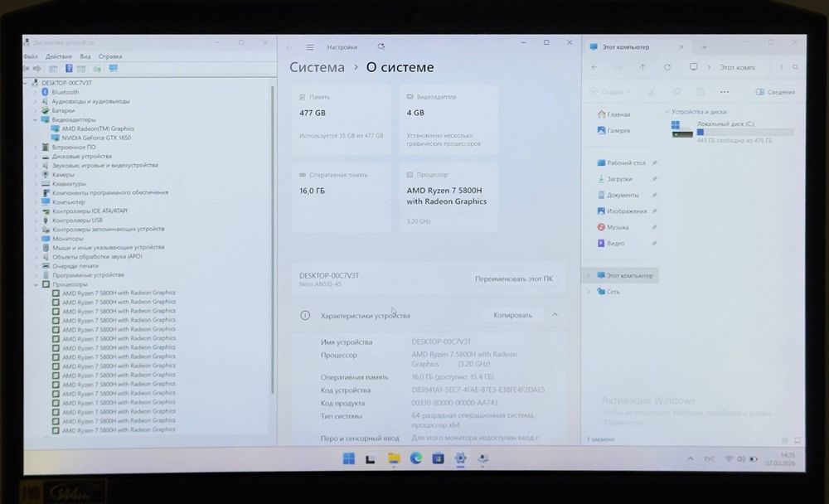The height and width of the screenshot is (504, 829).
Task: Show hidden tray icons chevron
Action: (x=691, y=458)
